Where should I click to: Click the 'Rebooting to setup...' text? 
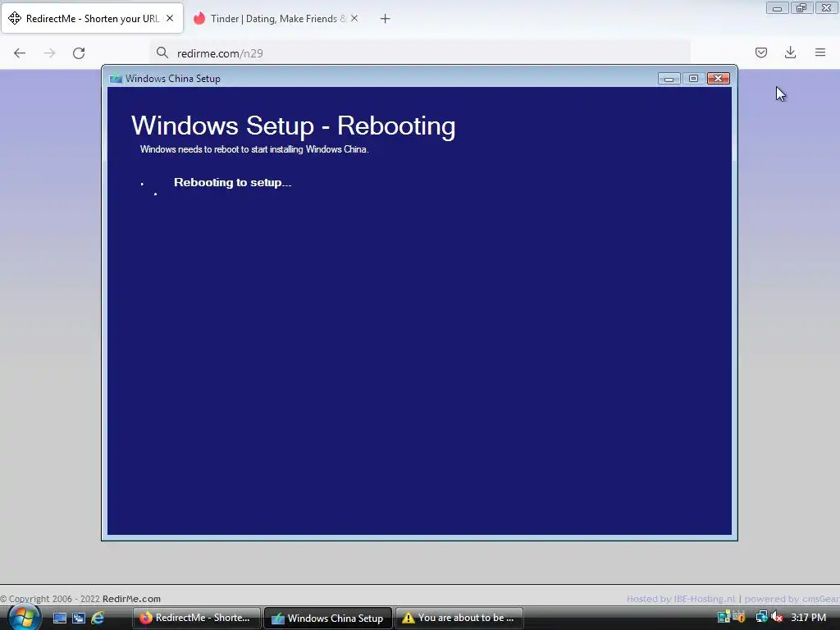pyautogui.click(x=232, y=183)
